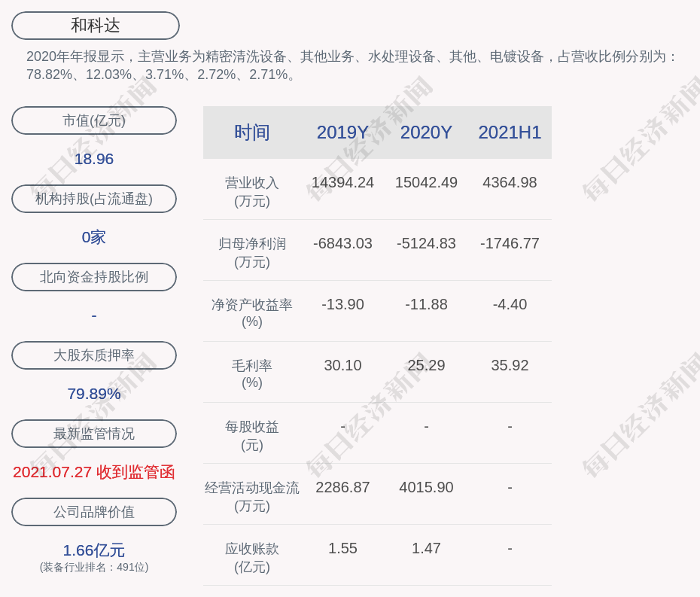The image size is (700, 597).
Task: Click the 2020Y dash in 每股收益 row
Action: click(426, 427)
